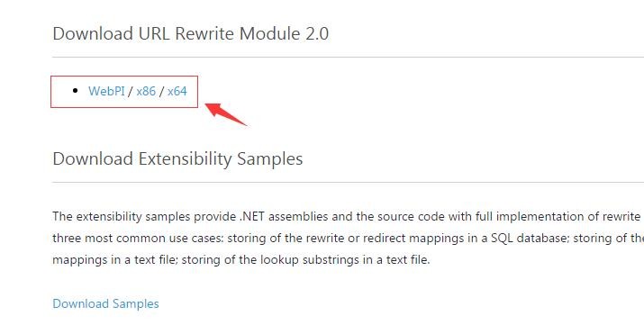This screenshot has height=334, width=644.
Task: Select the 'Download Extensibility Samples' heading
Action: [x=177, y=158]
